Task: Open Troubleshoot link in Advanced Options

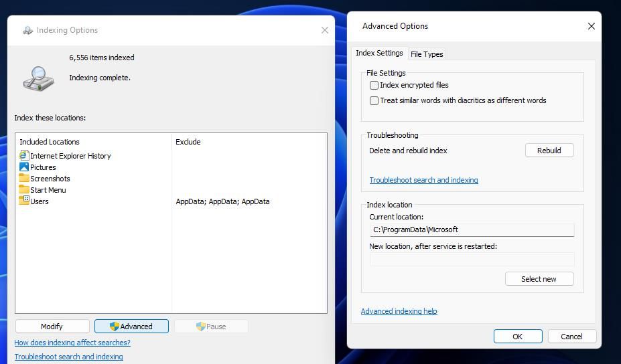Action: coord(423,180)
